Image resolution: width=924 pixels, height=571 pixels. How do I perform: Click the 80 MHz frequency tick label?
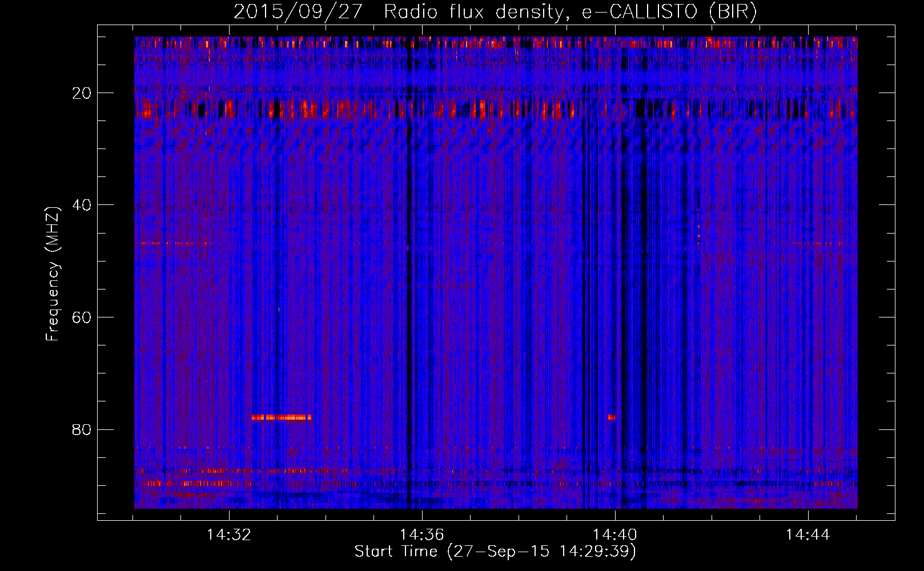(x=82, y=429)
